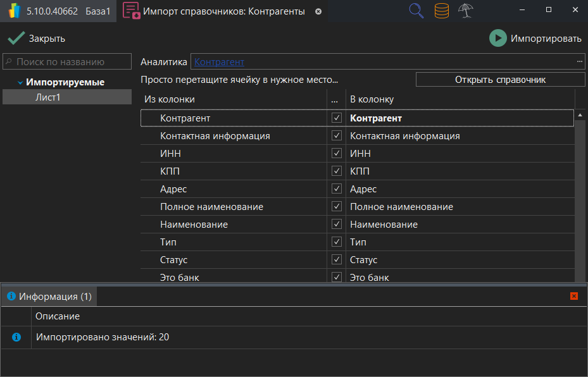Open the Аналитика field ellipsis selector
The height and width of the screenshot is (377, 588).
(579, 62)
